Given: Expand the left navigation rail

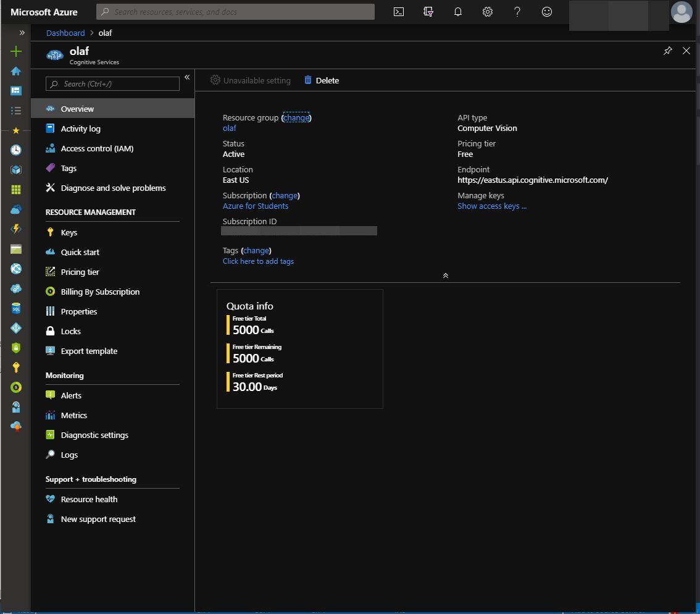Looking at the screenshot, I should coord(22,33).
